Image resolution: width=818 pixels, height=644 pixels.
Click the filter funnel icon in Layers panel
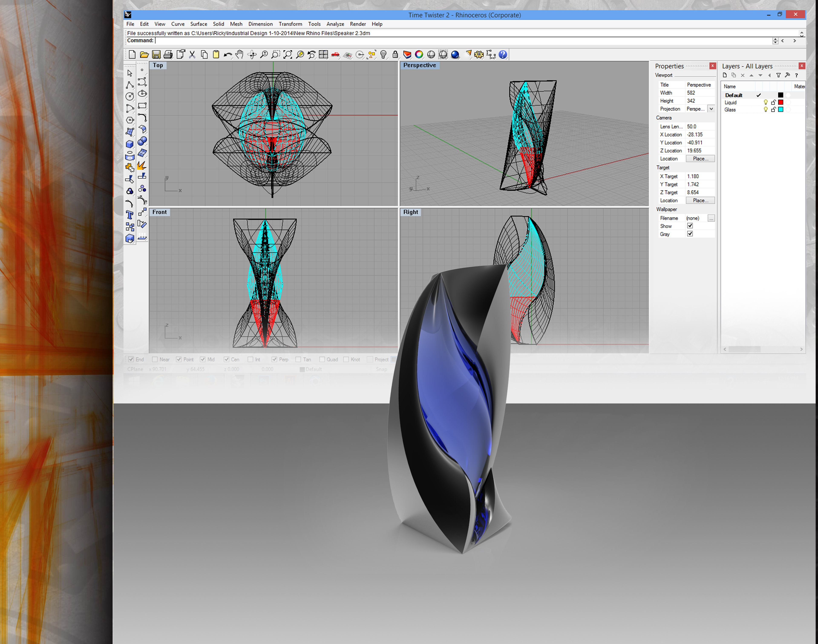(778, 75)
